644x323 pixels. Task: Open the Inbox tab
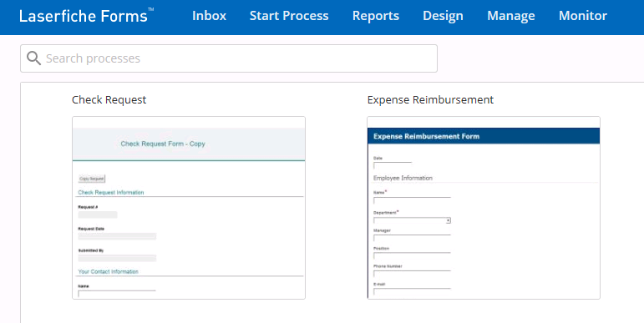coord(209,16)
